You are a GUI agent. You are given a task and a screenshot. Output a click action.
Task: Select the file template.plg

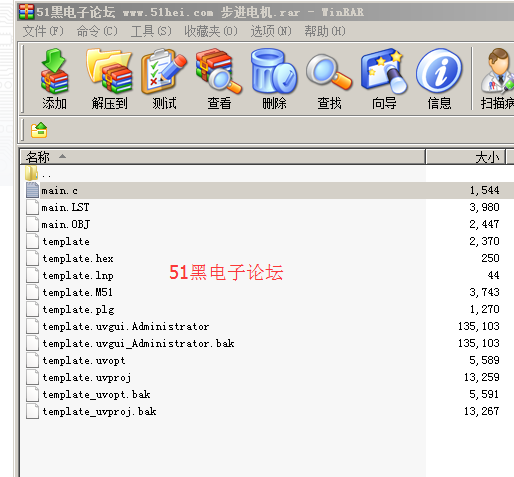78,310
